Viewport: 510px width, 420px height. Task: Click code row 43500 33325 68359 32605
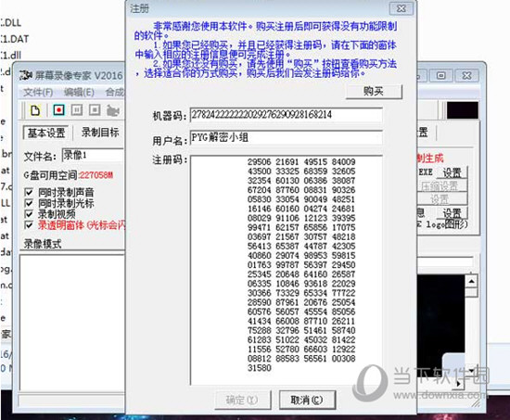(x=301, y=172)
